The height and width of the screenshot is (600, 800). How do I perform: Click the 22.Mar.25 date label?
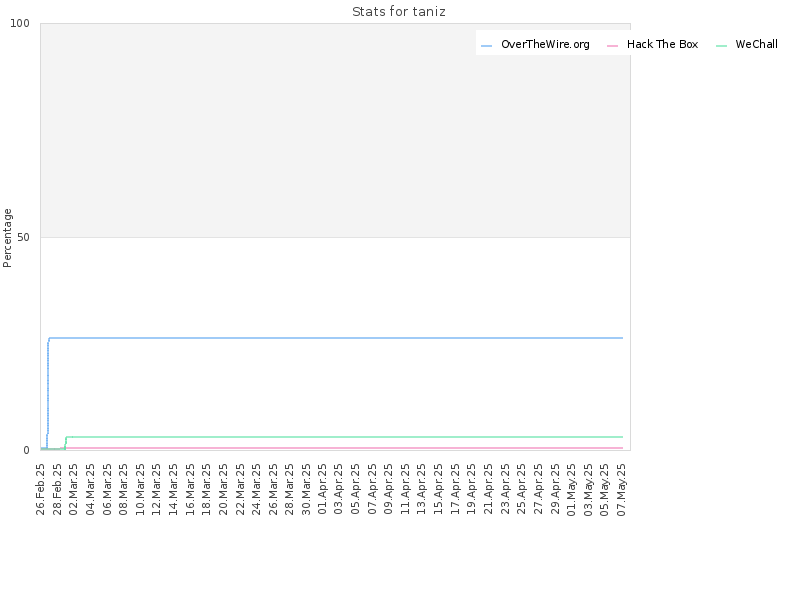[x=240, y=489]
